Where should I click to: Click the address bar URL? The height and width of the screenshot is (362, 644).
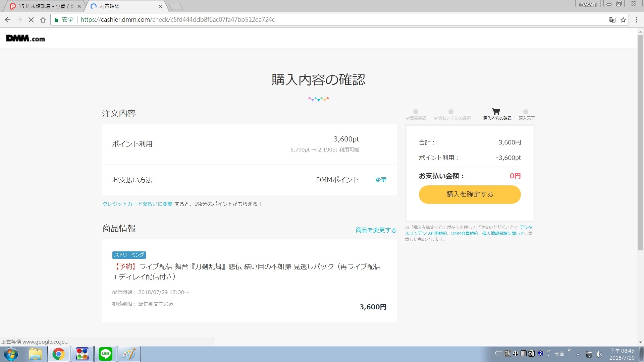pos(178,20)
